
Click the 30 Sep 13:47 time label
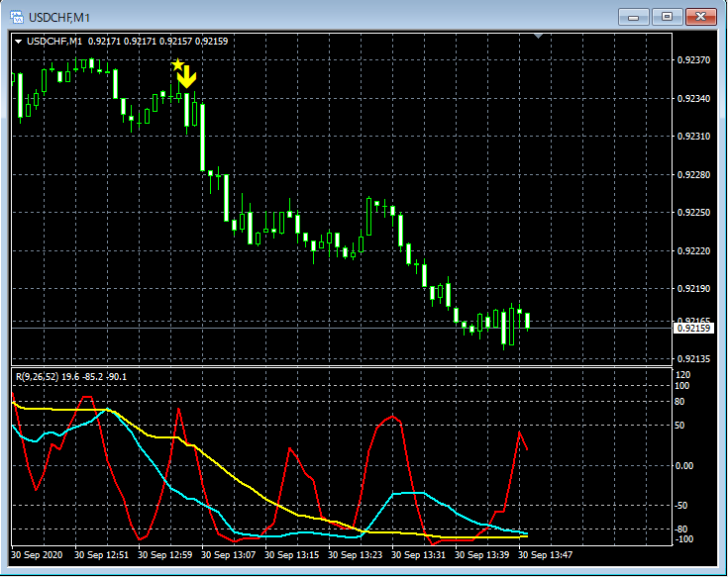545,555
